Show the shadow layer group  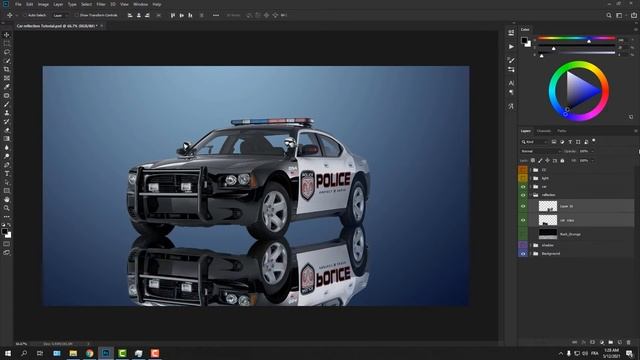click(x=523, y=245)
